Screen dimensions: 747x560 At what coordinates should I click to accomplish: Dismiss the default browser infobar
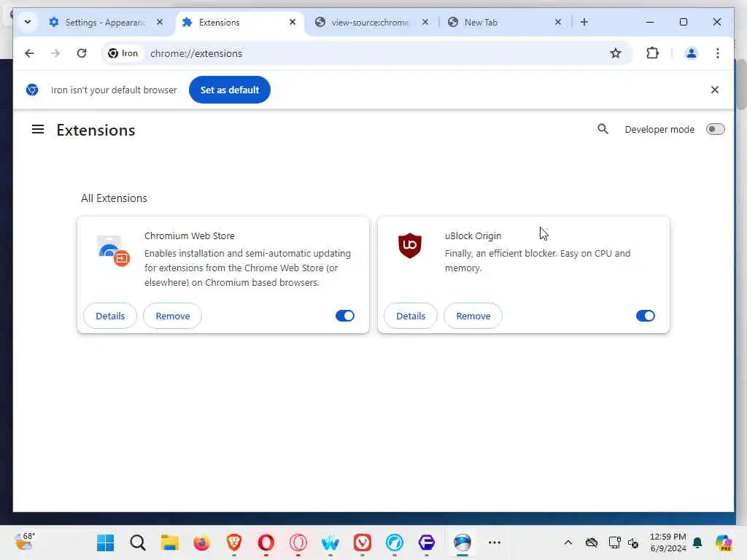715,90
